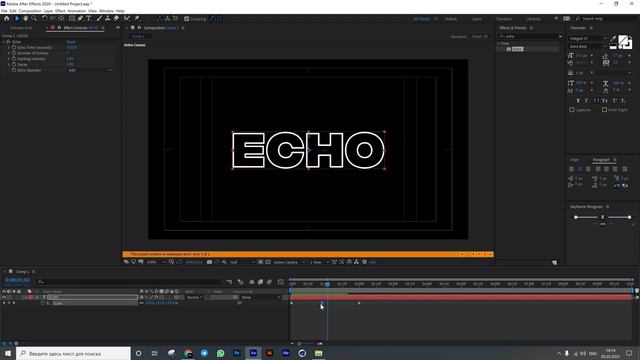Screen dimensions: 640x360
Task: Open the File menu
Action: tap(4, 11)
